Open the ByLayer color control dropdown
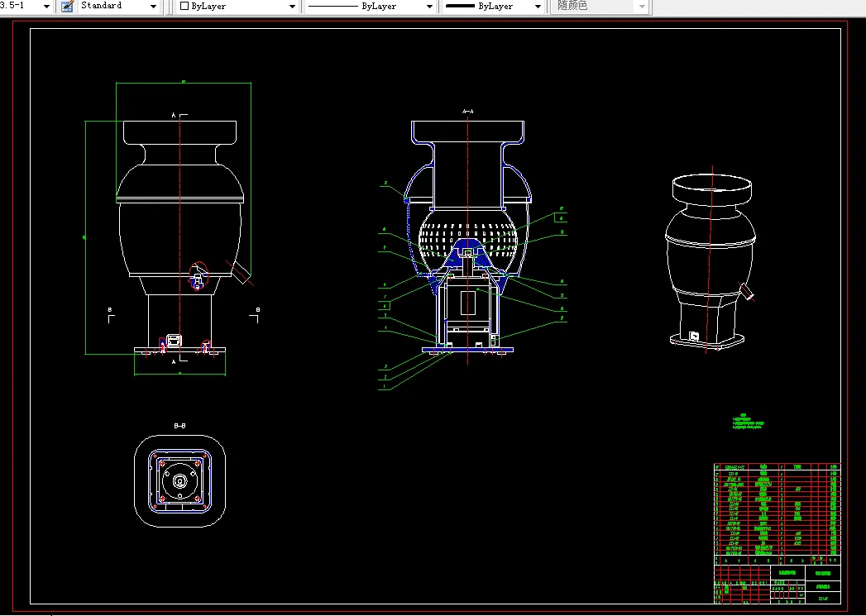 292,6
